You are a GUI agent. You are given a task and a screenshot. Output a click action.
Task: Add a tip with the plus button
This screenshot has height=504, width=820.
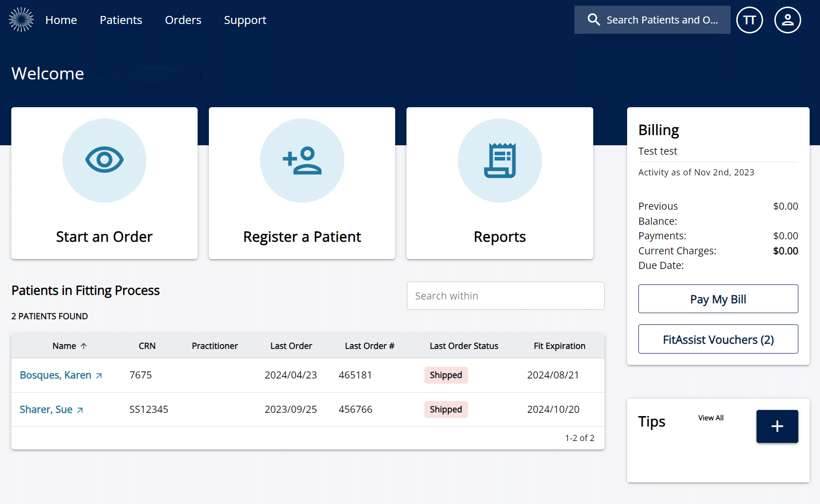(777, 426)
